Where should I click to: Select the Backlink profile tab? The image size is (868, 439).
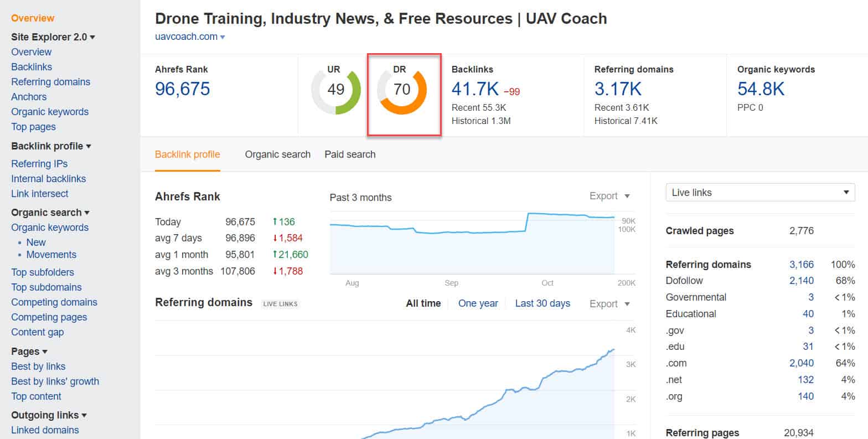tap(187, 154)
